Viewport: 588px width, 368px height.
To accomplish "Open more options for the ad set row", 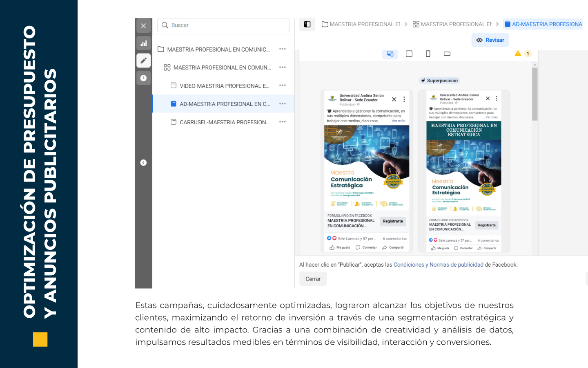I will click(283, 67).
